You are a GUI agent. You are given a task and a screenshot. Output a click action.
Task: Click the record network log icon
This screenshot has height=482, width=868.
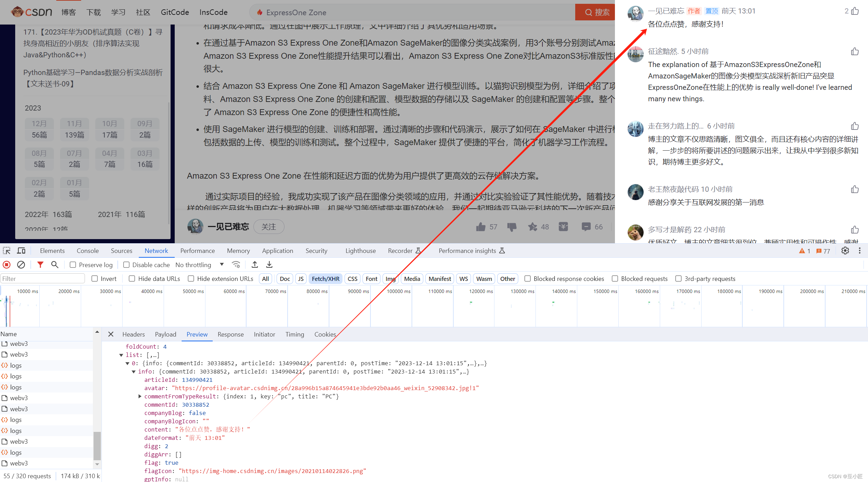point(7,264)
